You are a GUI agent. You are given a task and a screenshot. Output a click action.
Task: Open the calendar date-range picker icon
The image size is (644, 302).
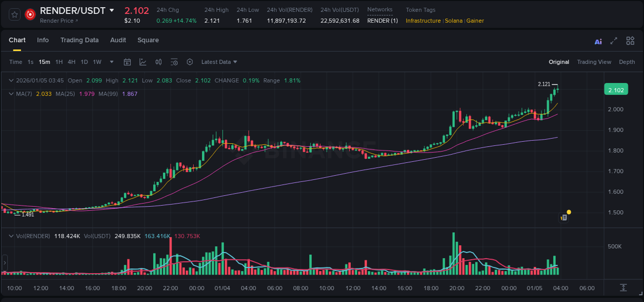pyautogui.click(x=127, y=62)
